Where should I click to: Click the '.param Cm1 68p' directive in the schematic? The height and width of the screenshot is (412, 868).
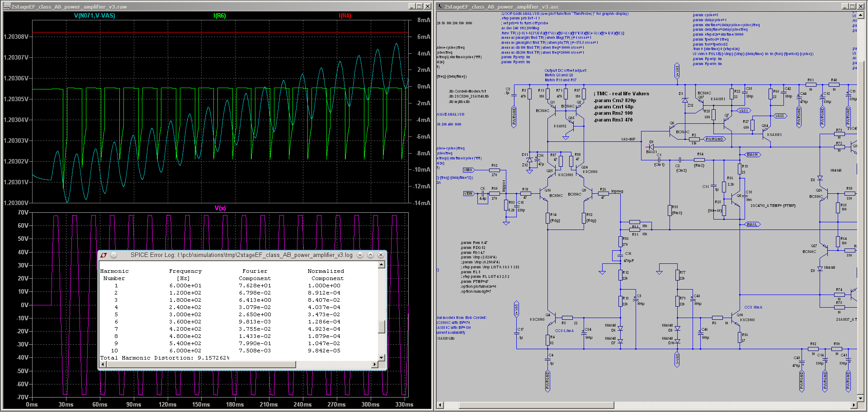coord(613,107)
